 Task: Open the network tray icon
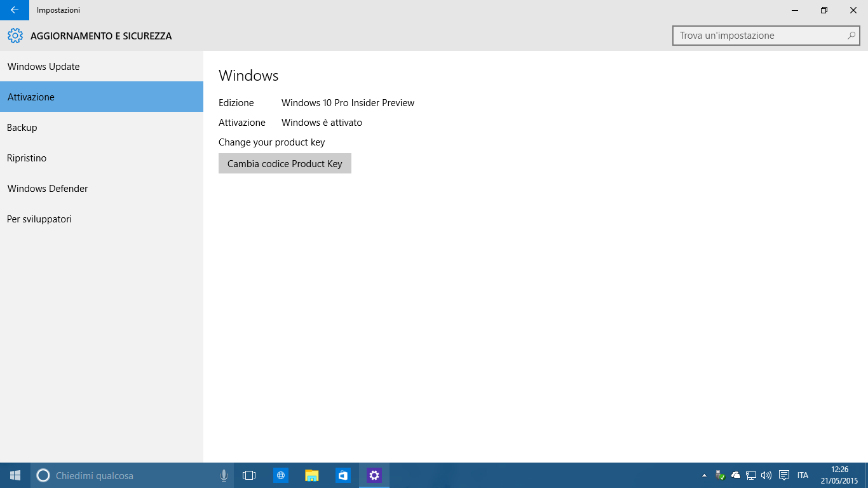tap(751, 475)
